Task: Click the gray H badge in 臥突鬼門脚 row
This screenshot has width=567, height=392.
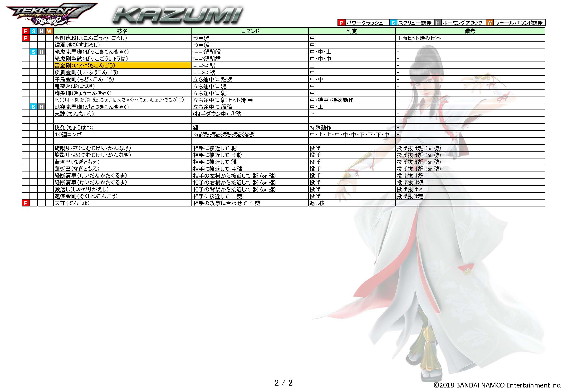Action: pos(42,107)
